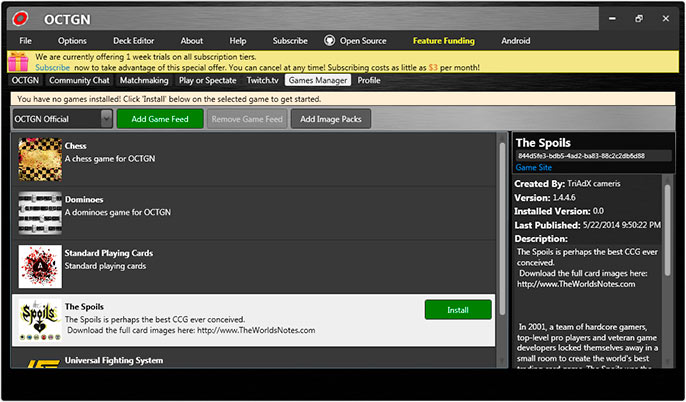Open the Feature Funding menu item
Viewport: 686px width, 402px height.
(444, 41)
